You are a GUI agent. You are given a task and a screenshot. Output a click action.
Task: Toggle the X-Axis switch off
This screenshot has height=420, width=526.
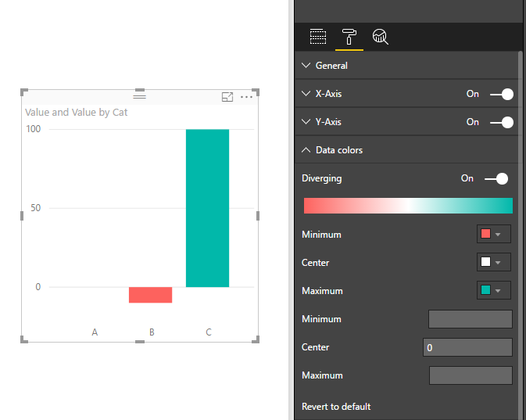[502, 95]
